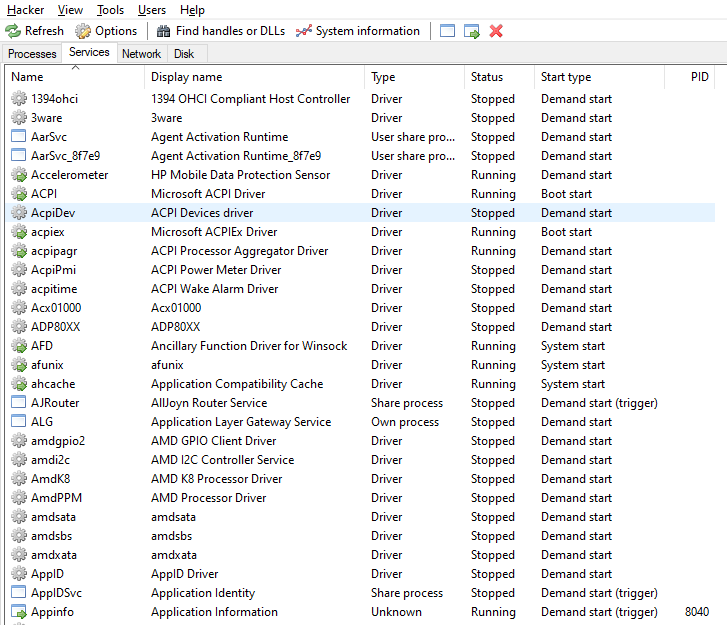The image size is (727, 625).
Task: Click the red X terminate icon
Action: 496,31
